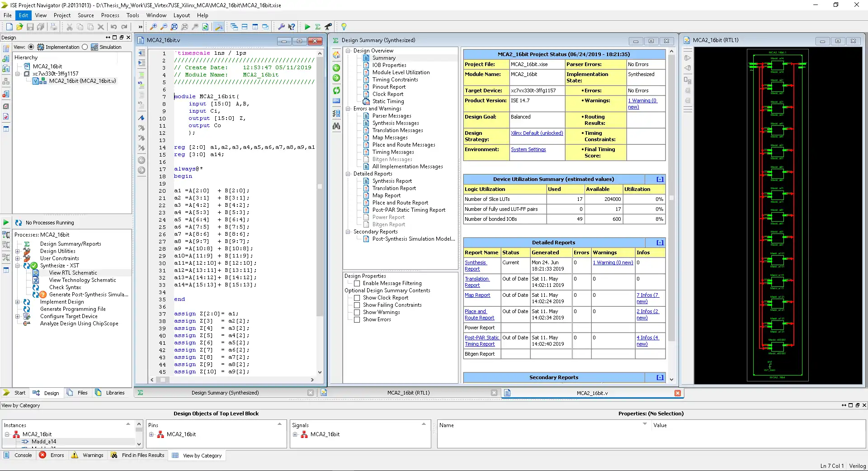The image size is (868, 471).
Task: Select the Implementation view radio button
Action: coord(31,47)
